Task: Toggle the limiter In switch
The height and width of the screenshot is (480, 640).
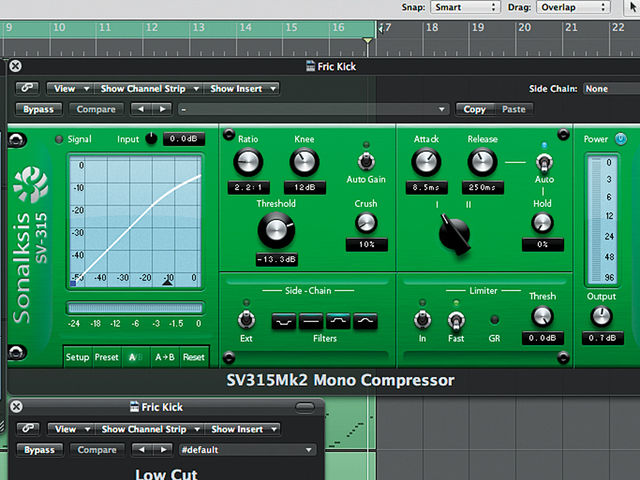Action: (422, 320)
